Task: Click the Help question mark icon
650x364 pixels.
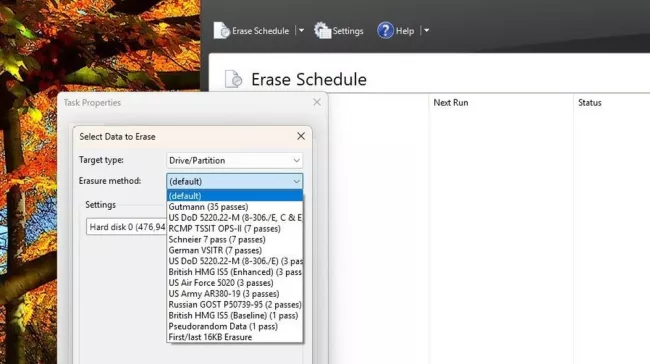Action: click(x=385, y=30)
